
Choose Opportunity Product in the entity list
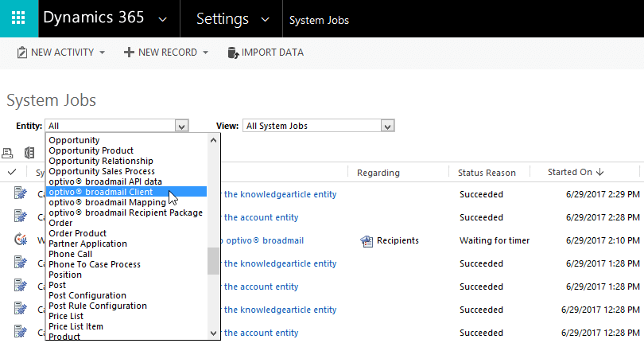point(91,150)
